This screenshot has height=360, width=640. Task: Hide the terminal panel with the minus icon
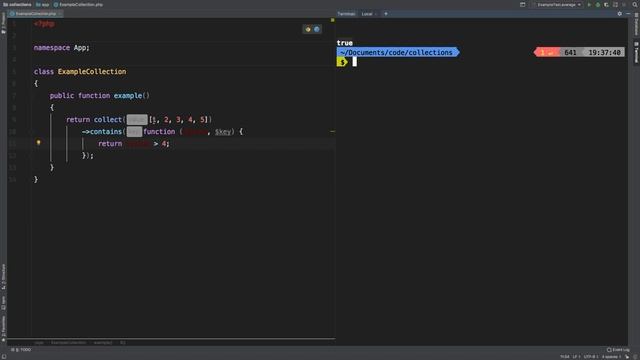628,13
